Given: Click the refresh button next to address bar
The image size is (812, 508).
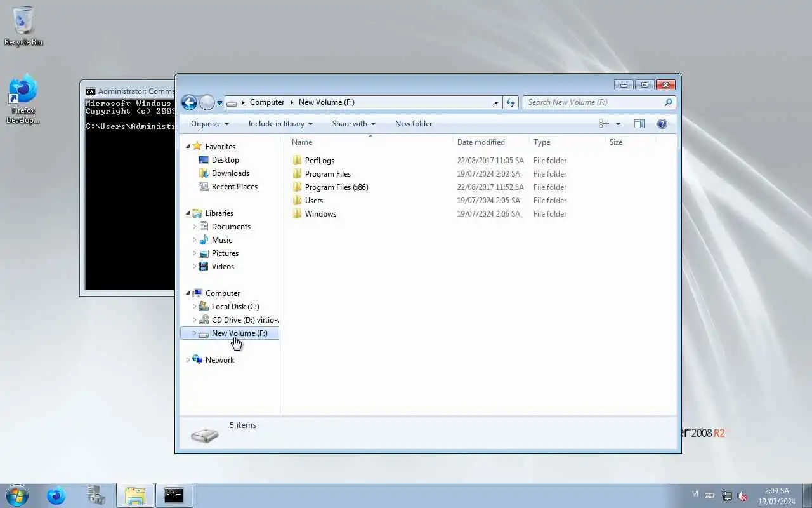Looking at the screenshot, I should click(511, 102).
